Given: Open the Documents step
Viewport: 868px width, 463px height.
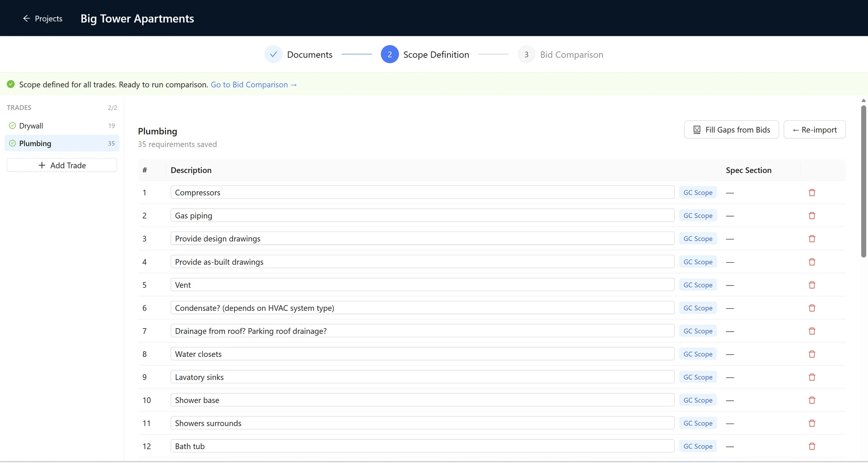Looking at the screenshot, I should pos(299,54).
